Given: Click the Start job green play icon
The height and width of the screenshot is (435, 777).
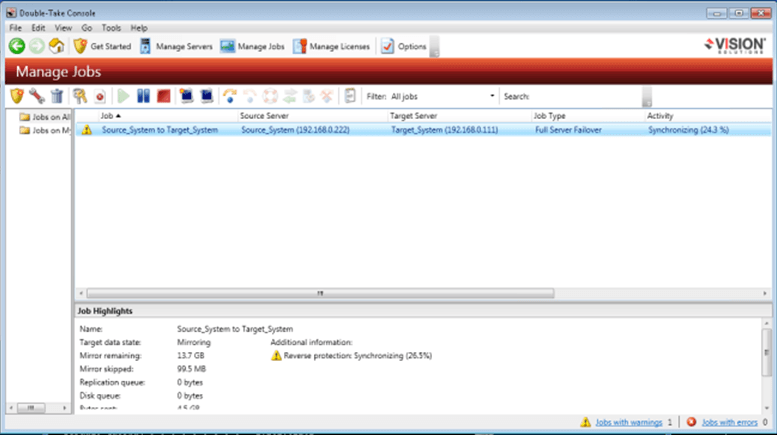Looking at the screenshot, I should pyautogui.click(x=123, y=96).
